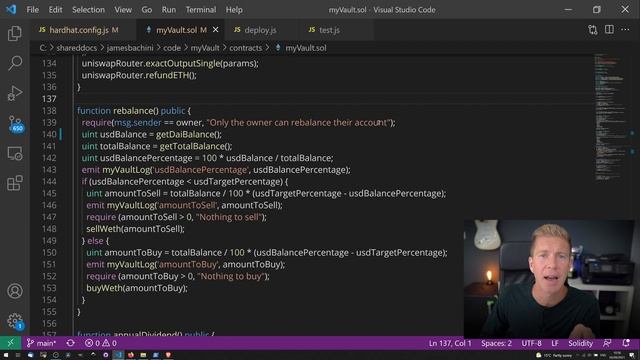Open the Manage gear icon
This screenshot has height=360, width=640.
[15, 321]
